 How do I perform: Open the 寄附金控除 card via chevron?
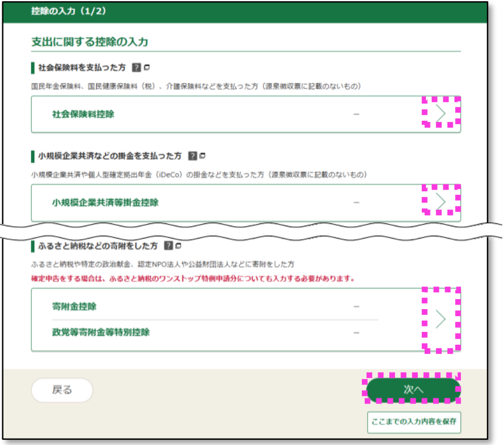click(x=441, y=319)
